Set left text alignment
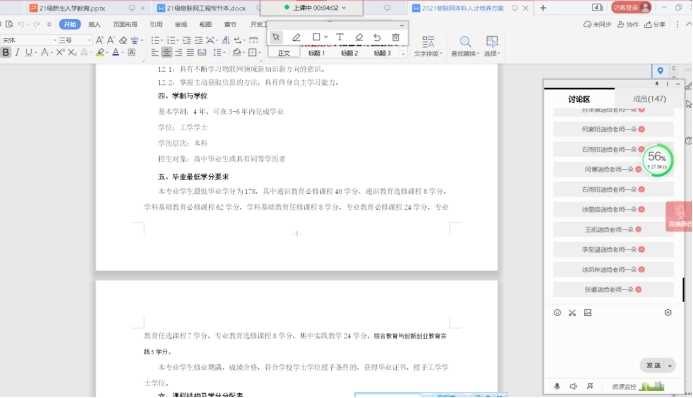The width and height of the screenshot is (693, 398). coord(155,53)
